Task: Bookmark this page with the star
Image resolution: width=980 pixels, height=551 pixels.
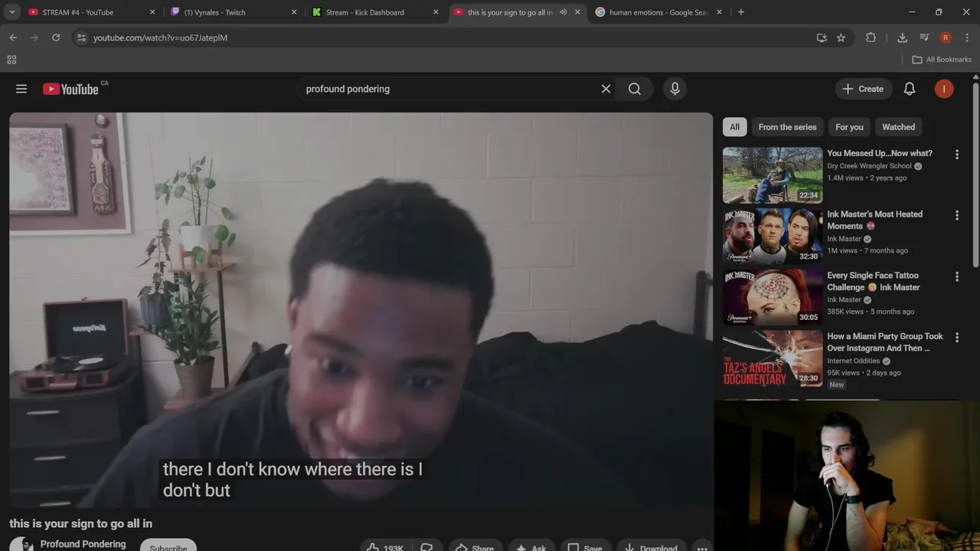Action: pyautogui.click(x=841, y=37)
